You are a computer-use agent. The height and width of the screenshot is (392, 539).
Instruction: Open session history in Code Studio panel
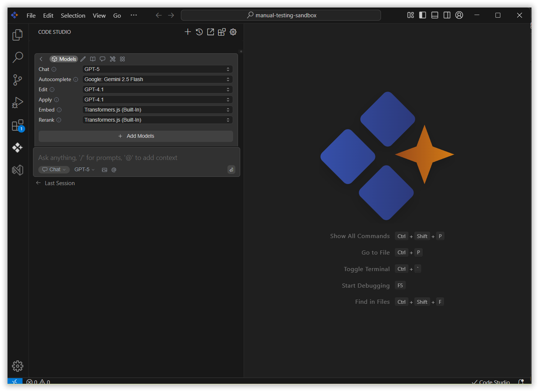point(199,32)
